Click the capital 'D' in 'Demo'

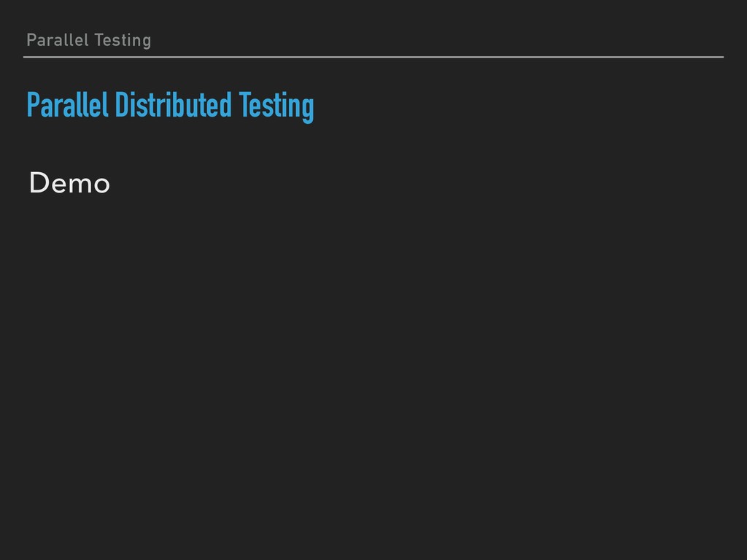[39, 183]
